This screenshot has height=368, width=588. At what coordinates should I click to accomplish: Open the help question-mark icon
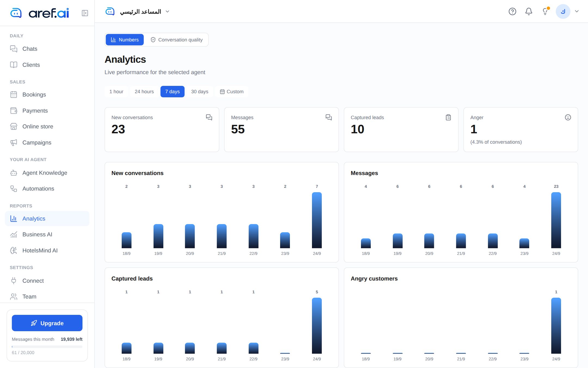pos(512,11)
